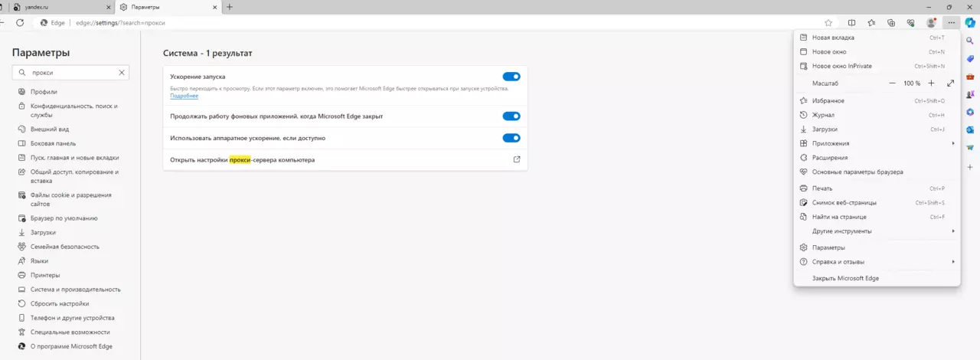Clear the settings search with X icon
Viewport: 980px width, 360px height.
pyautogui.click(x=121, y=73)
